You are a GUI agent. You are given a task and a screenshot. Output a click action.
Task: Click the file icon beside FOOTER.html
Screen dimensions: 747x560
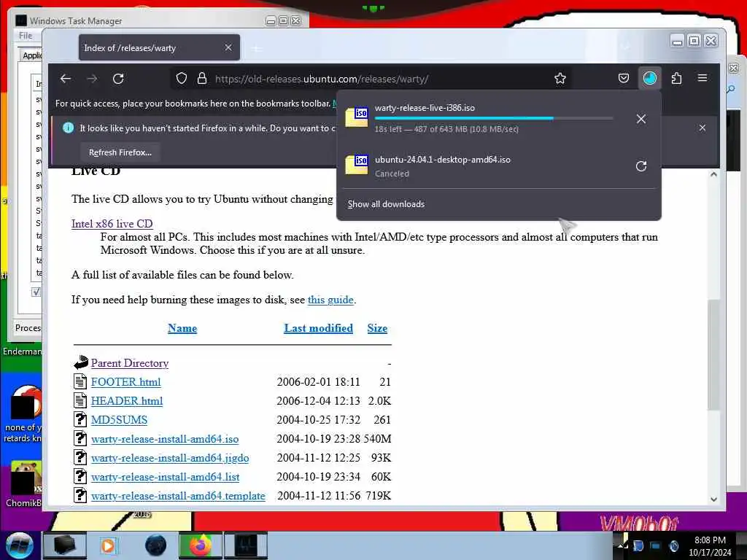80,381
